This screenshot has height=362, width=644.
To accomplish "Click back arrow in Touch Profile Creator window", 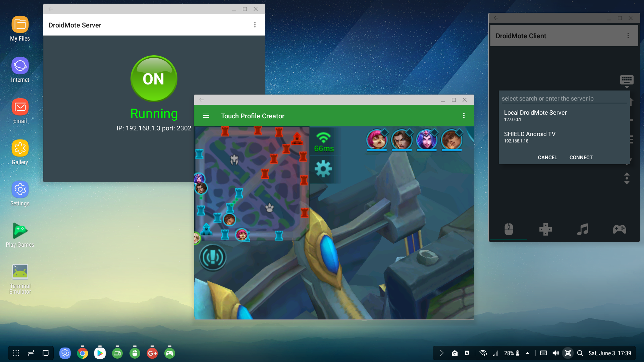I will (202, 100).
